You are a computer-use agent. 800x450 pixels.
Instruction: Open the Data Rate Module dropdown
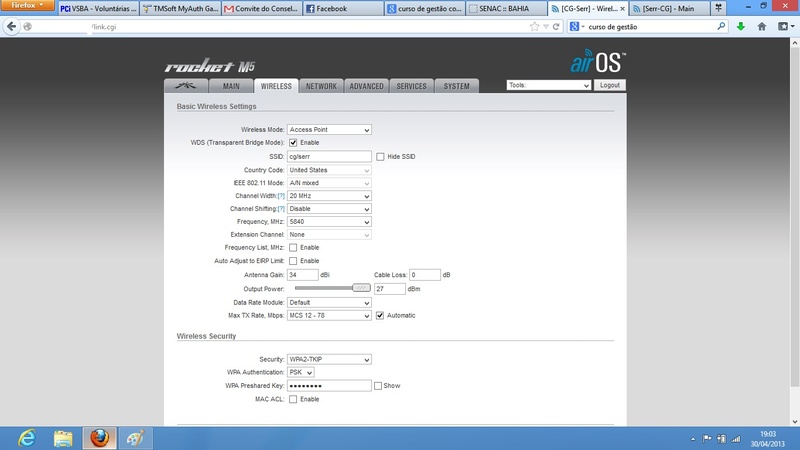[329, 303]
